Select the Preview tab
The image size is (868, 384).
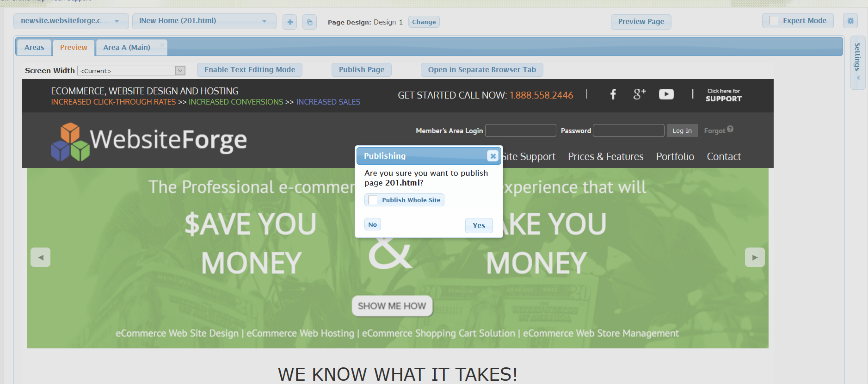74,47
